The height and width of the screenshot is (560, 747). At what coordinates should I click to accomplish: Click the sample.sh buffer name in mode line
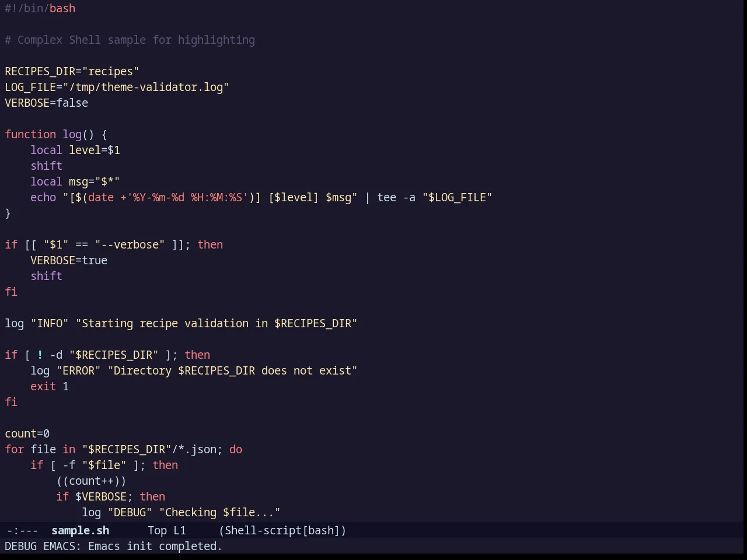[x=80, y=530]
